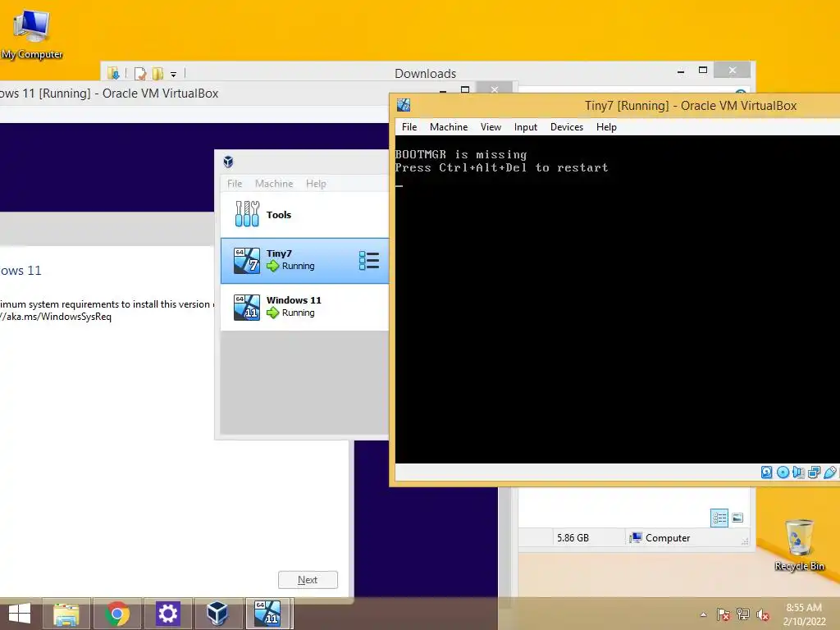Switch to VirtualBox Manager on taskbar
The width and height of the screenshot is (840, 630).
point(218,614)
